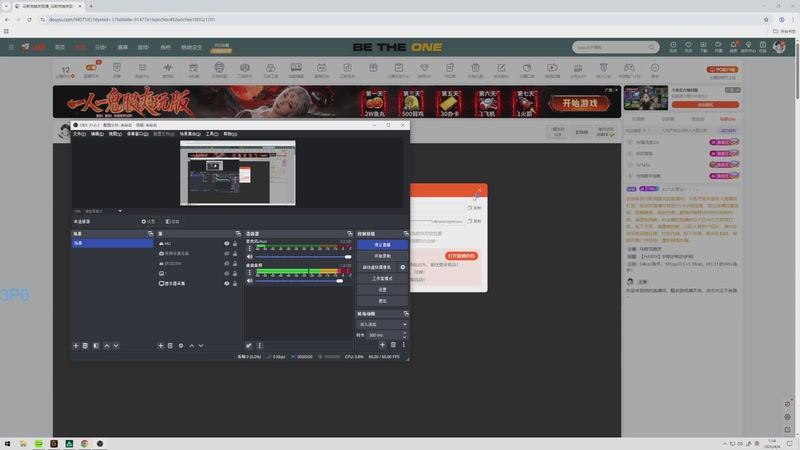Mute the Desktop Audio speaker icon

point(249,281)
